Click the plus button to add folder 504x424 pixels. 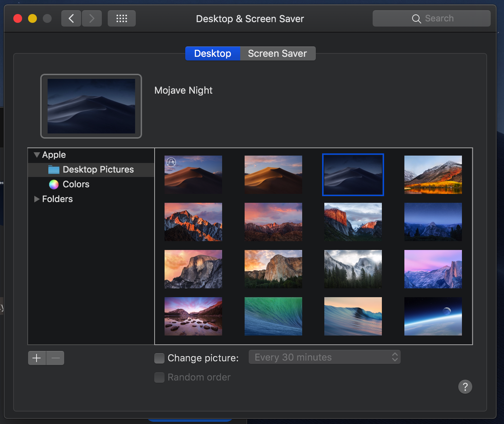pyautogui.click(x=37, y=358)
